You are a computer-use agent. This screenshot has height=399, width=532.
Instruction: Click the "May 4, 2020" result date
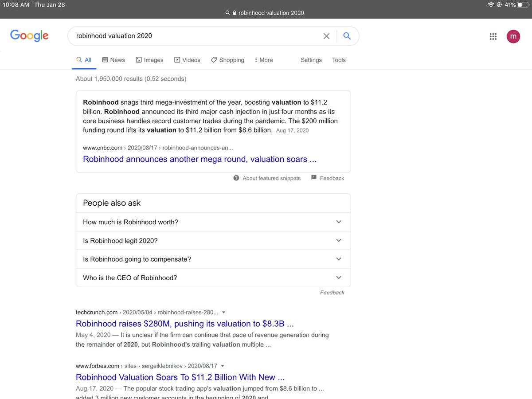[x=93, y=335]
